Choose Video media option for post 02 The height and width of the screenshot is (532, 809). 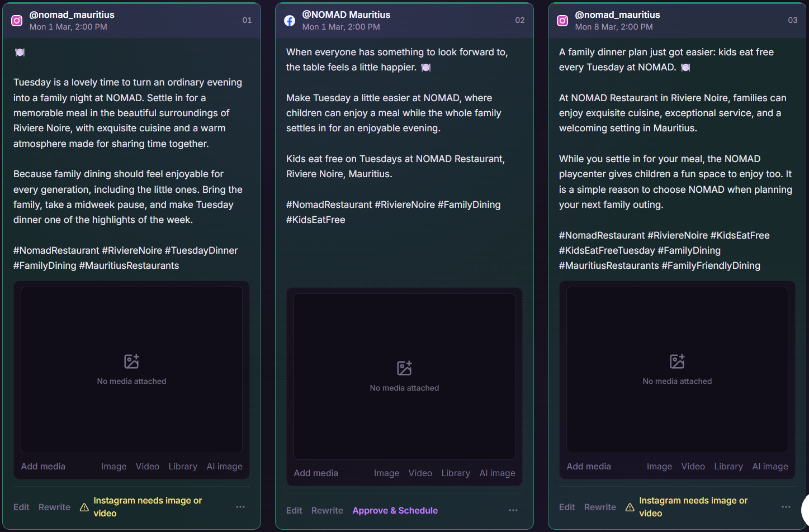pyautogui.click(x=420, y=473)
